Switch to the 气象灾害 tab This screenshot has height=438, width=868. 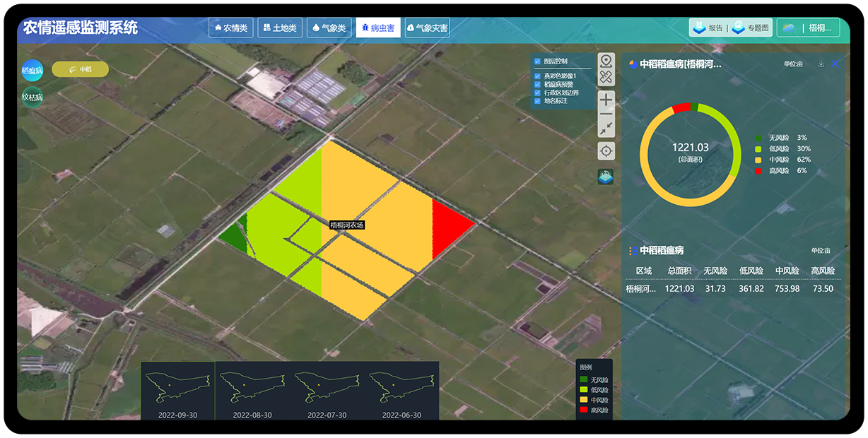pyautogui.click(x=427, y=28)
